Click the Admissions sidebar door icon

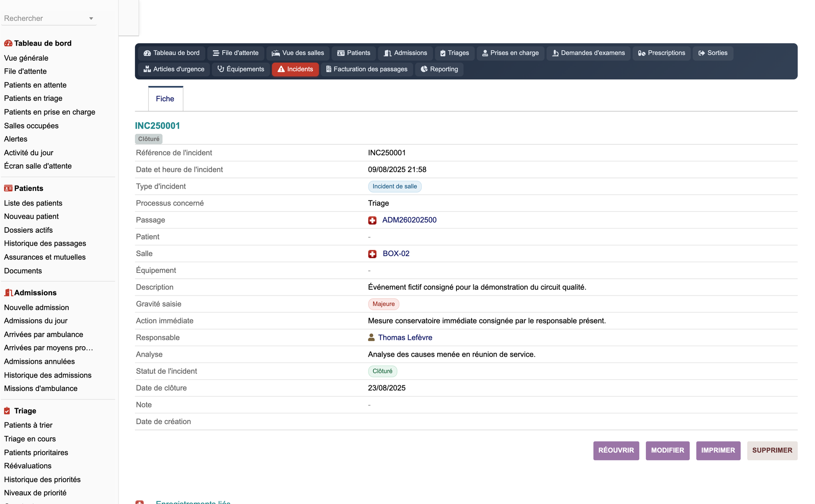8,293
